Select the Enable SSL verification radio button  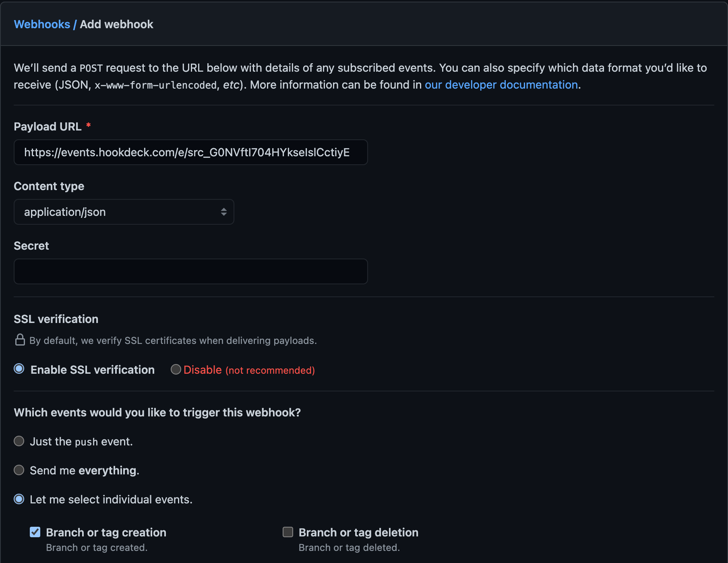[19, 368]
